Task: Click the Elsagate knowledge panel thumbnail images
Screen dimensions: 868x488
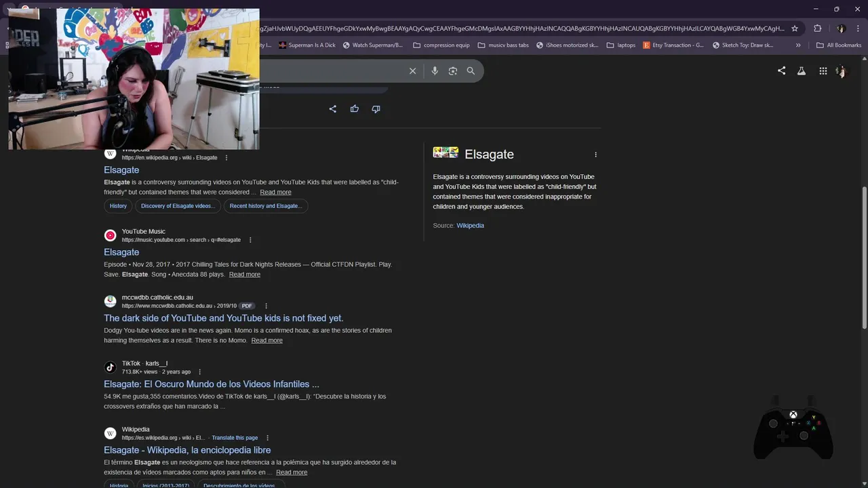Action: 446,152
